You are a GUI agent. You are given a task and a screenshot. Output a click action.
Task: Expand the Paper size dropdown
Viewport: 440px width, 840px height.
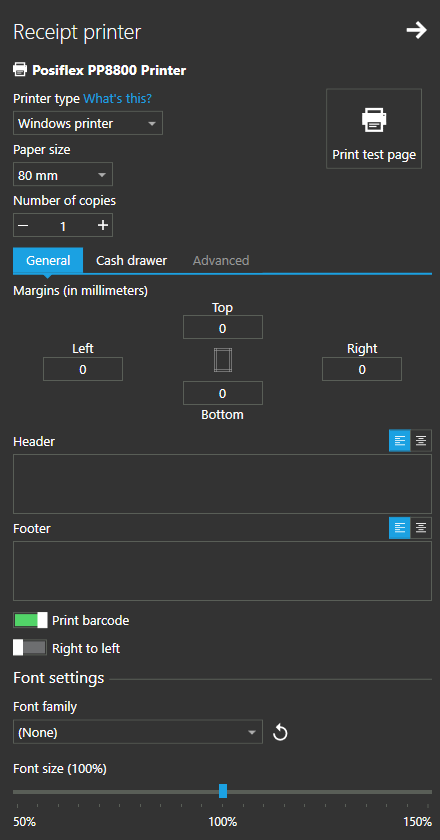click(x=63, y=175)
